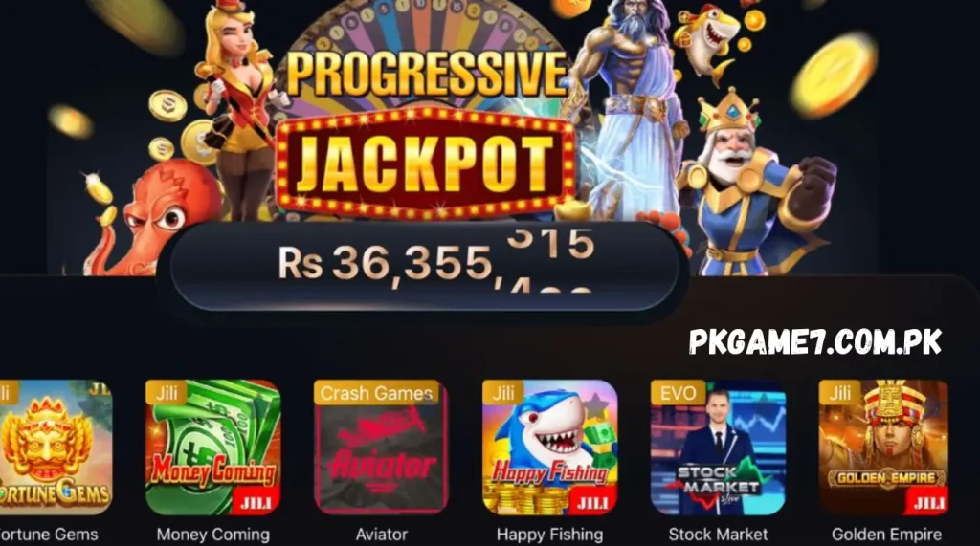This screenshot has width=980, height=546.
Task: Click the Jili tag on Golden Empire
Action: pos(839,393)
